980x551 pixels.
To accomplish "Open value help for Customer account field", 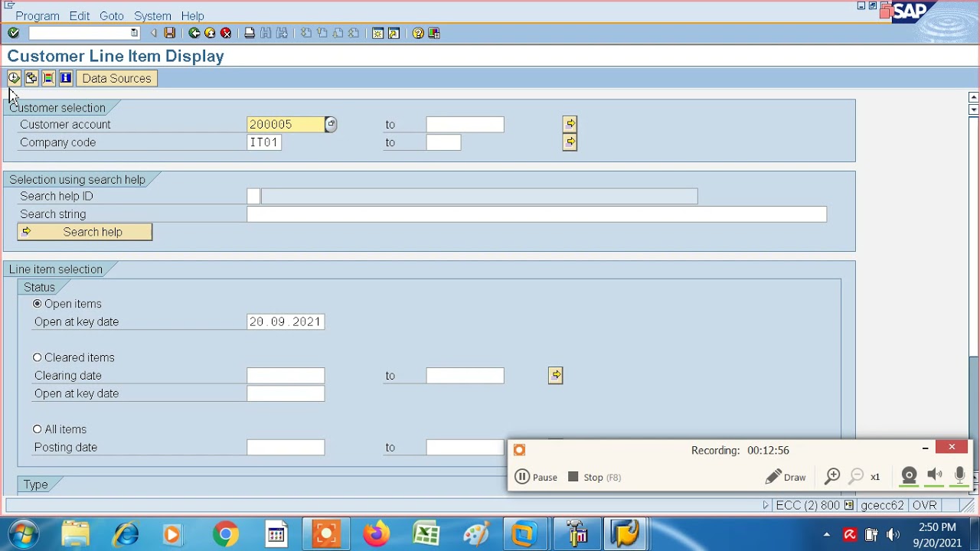I will pyautogui.click(x=331, y=124).
